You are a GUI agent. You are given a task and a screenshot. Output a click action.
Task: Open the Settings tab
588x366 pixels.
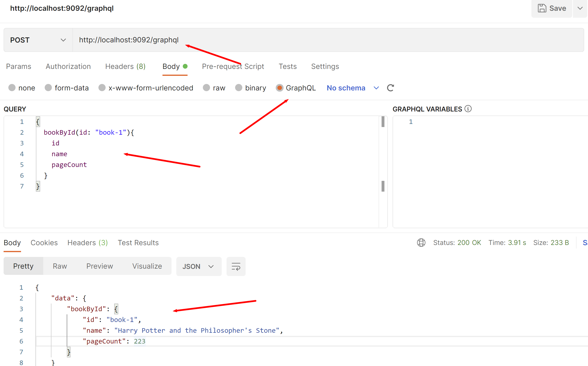tap(325, 66)
